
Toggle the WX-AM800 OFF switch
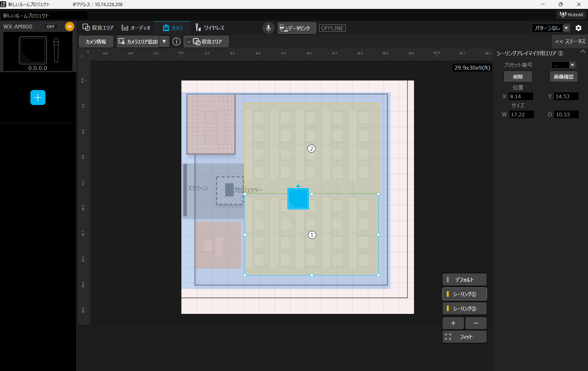coord(51,27)
